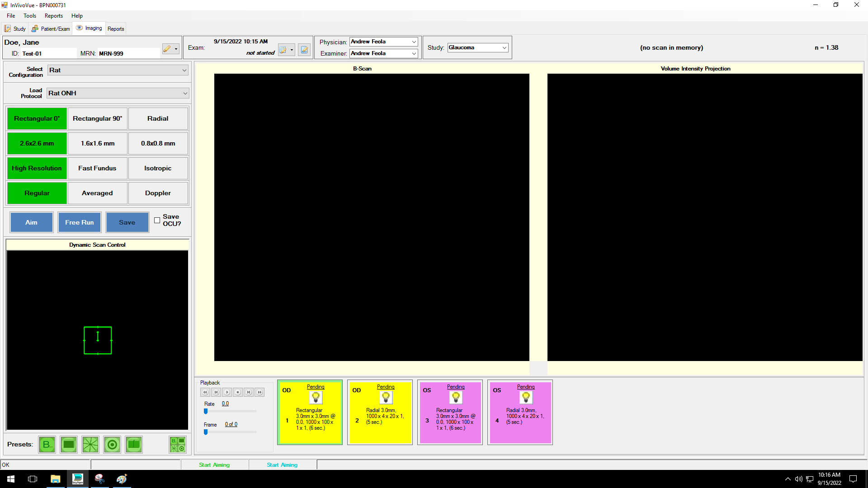This screenshot has width=868, height=488.
Task: Open the Tools menu
Action: click(x=30, y=16)
